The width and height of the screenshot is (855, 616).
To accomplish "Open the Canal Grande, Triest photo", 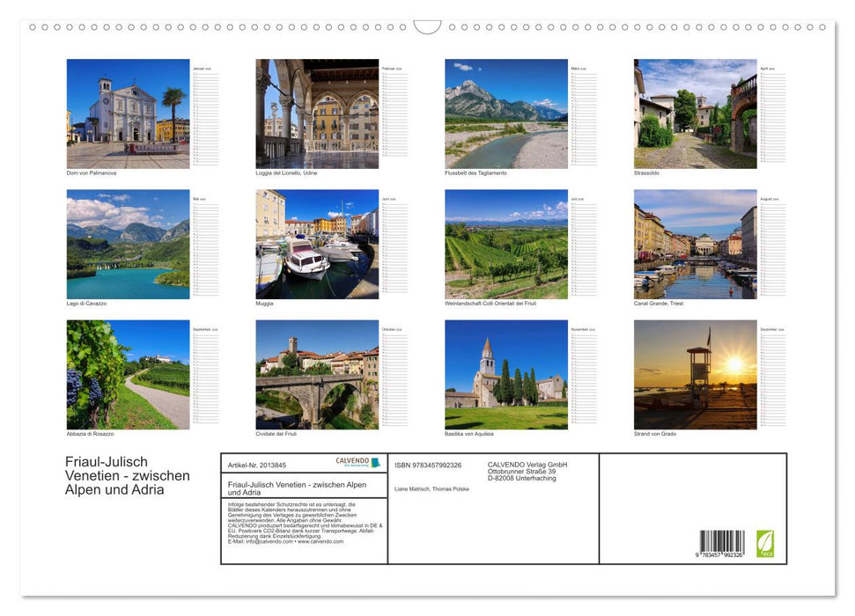I will coord(695,244).
